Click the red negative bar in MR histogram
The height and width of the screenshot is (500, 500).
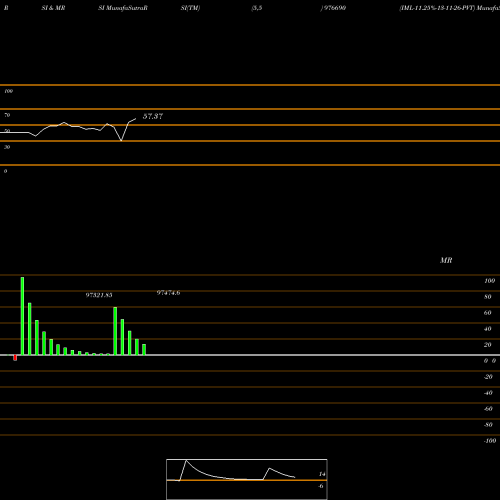point(15,358)
